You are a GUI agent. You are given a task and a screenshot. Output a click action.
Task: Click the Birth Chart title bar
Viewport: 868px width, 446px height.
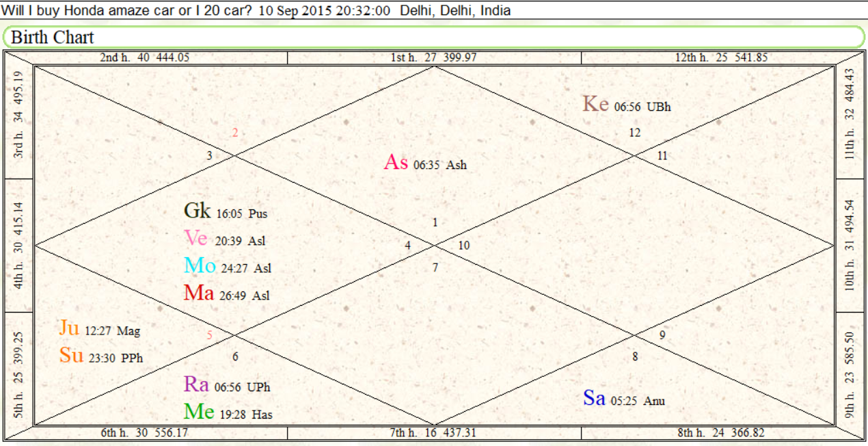tap(433, 37)
